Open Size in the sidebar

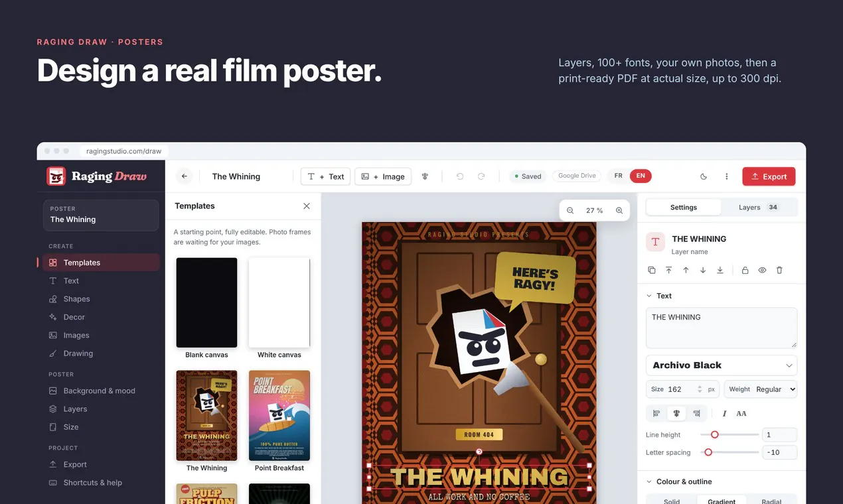pos(101,427)
